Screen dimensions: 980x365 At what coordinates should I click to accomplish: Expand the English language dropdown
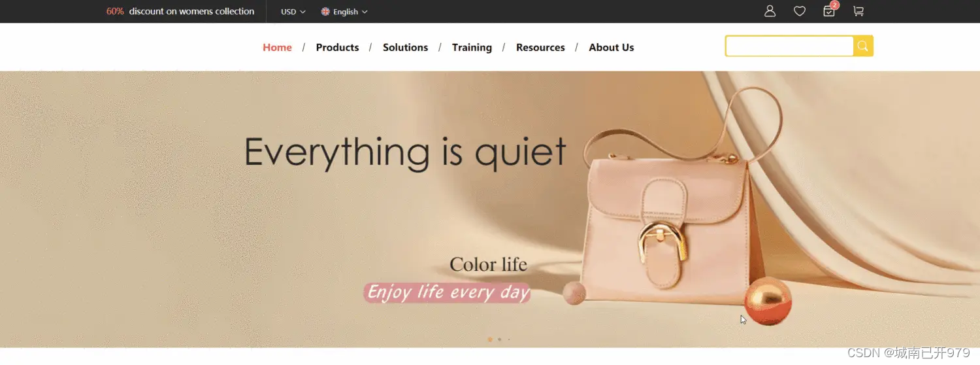pos(344,12)
